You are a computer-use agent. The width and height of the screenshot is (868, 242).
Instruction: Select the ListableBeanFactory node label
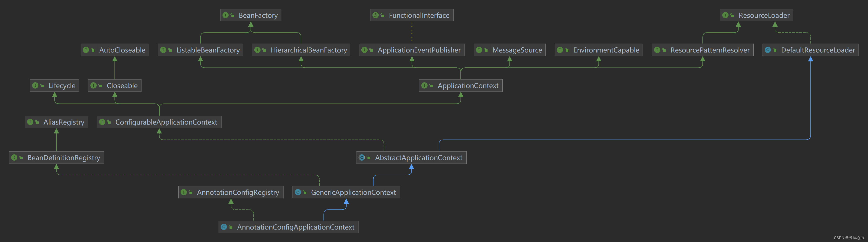pos(208,50)
